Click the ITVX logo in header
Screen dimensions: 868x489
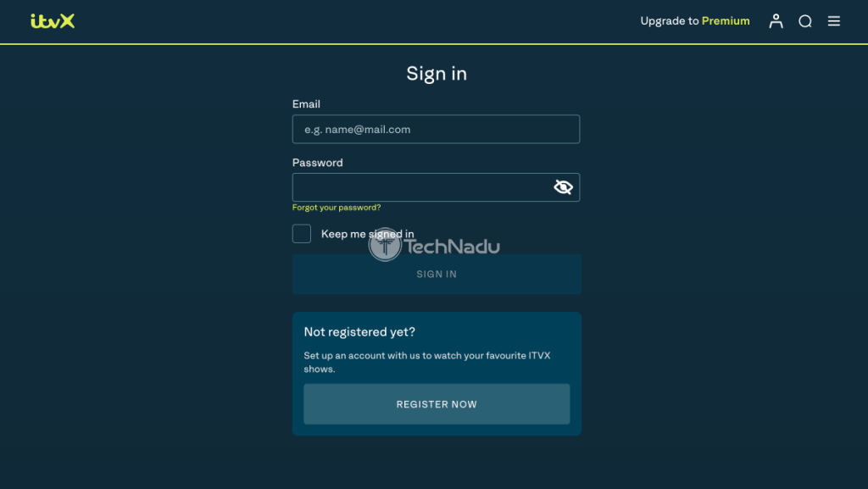click(53, 21)
